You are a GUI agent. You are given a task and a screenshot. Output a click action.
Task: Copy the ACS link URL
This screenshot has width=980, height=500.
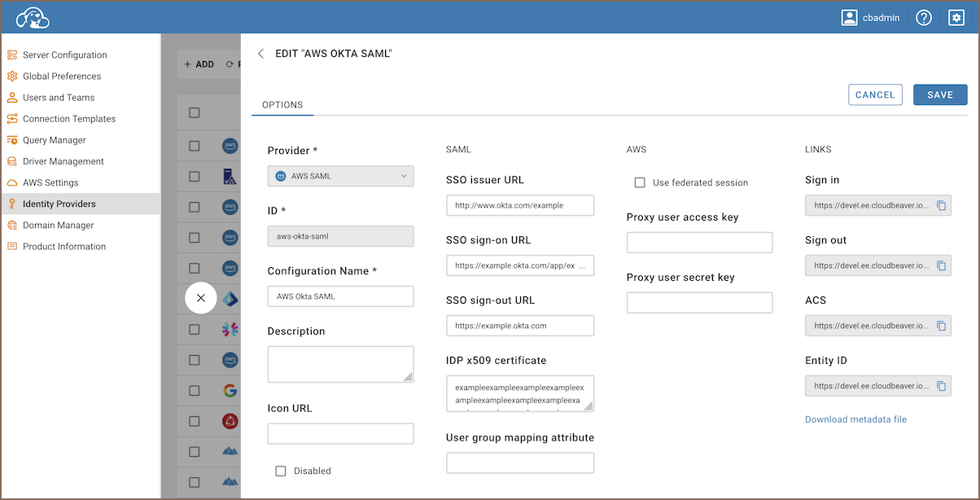pos(941,326)
